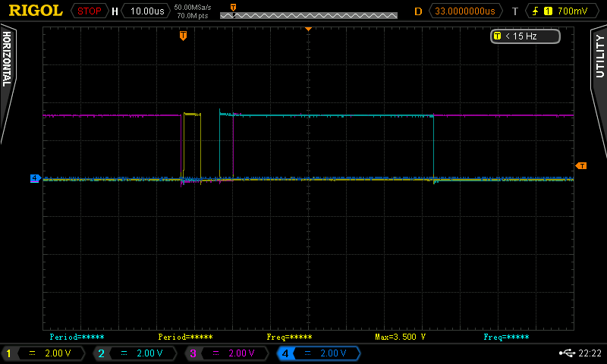The image size is (607, 364).
Task: Click the orange D delay label
Action: pos(418,11)
